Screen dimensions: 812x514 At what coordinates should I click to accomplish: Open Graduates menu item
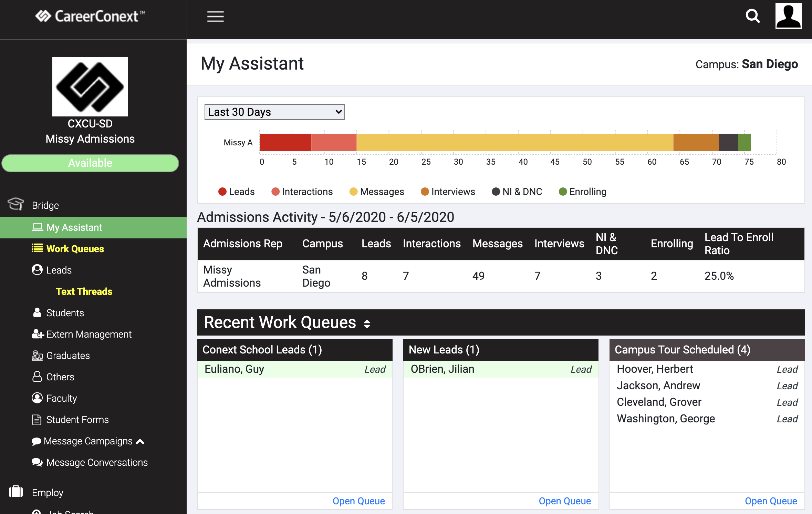68,356
